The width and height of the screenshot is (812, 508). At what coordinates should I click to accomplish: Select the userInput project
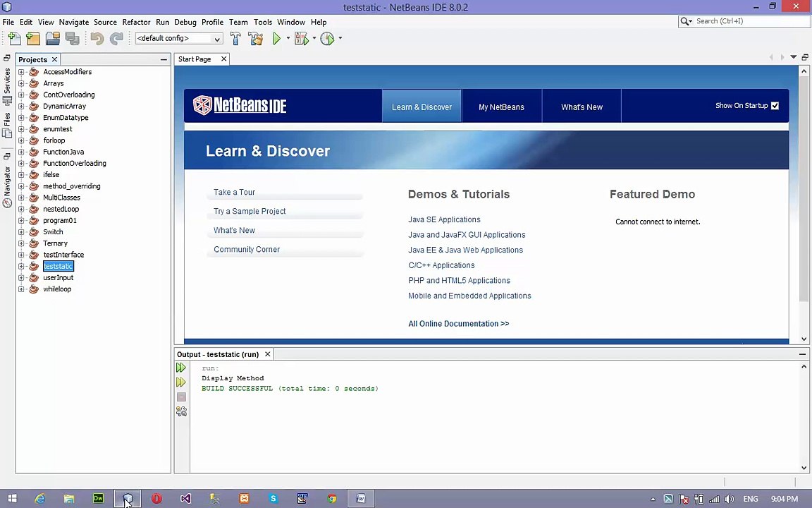coord(58,278)
